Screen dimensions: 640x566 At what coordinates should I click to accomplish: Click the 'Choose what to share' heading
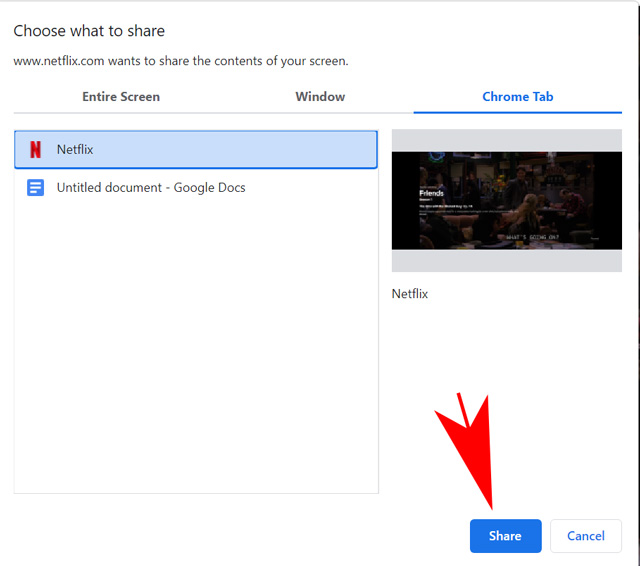pos(89,31)
